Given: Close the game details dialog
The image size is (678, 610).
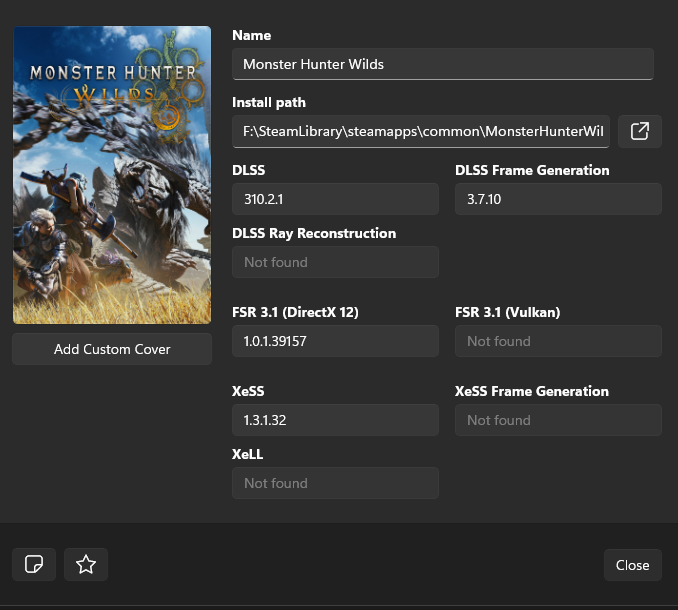Looking at the screenshot, I should [x=633, y=565].
